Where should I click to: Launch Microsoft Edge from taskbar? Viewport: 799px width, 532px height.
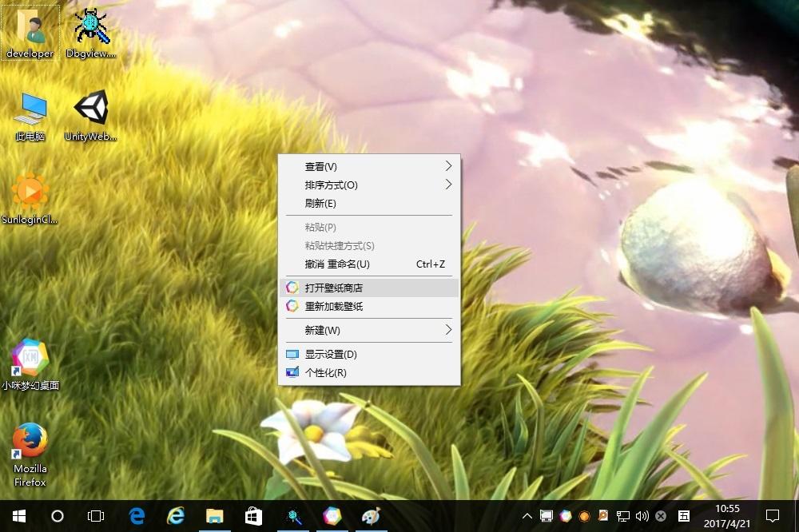pos(137,516)
